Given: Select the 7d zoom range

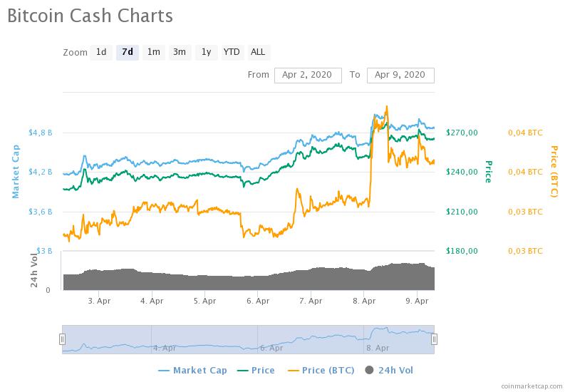Looking at the screenshot, I should [x=128, y=52].
